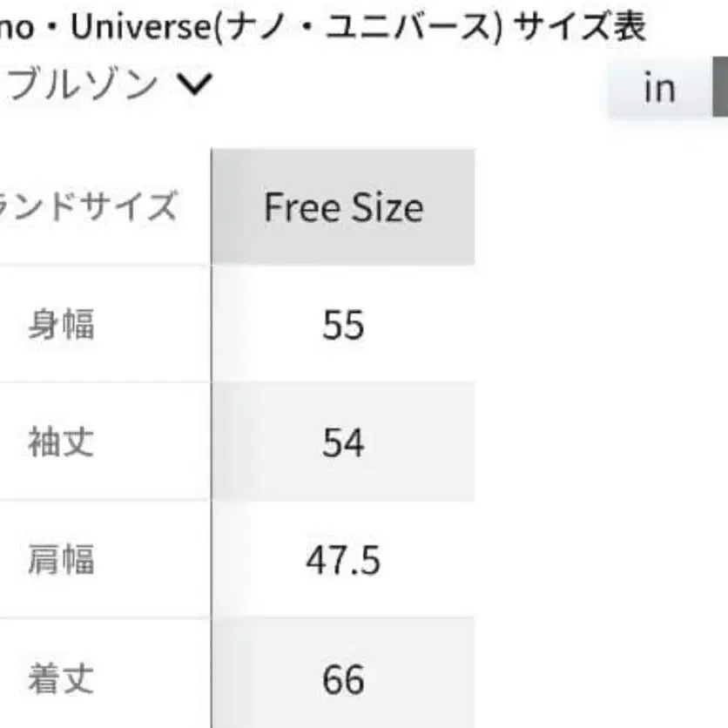
Task: Click the blank area right of 55
Action: (x=601, y=325)
